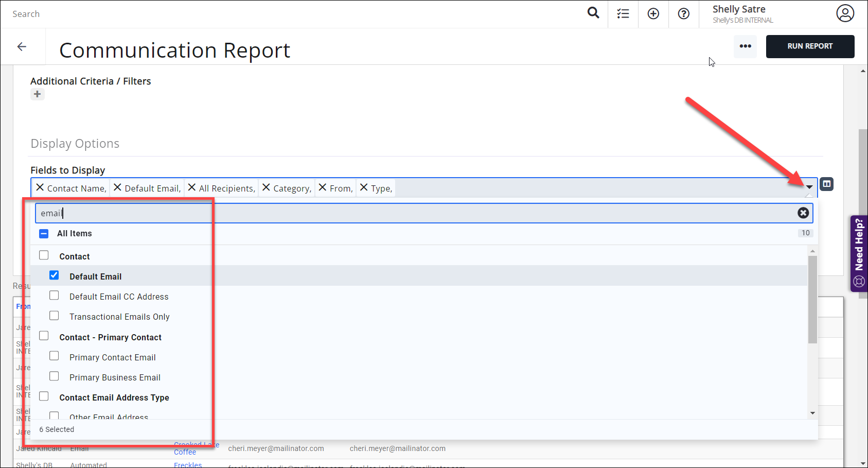Click the checklist (tasks) icon in top bar
The image size is (868, 468).
623,13
